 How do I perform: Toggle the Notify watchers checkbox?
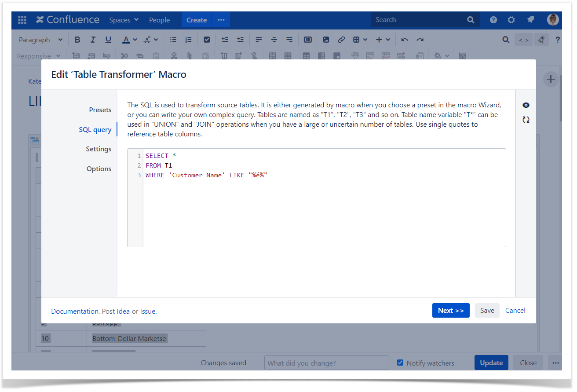(x=400, y=363)
